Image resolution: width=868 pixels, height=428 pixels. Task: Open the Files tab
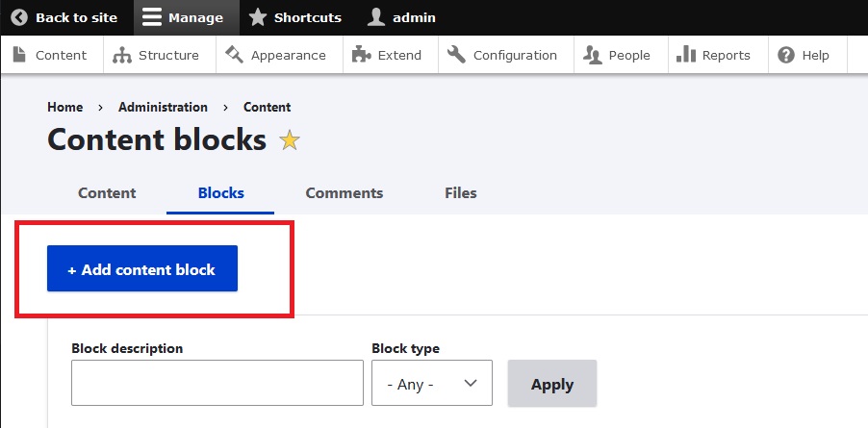[x=461, y=193]
